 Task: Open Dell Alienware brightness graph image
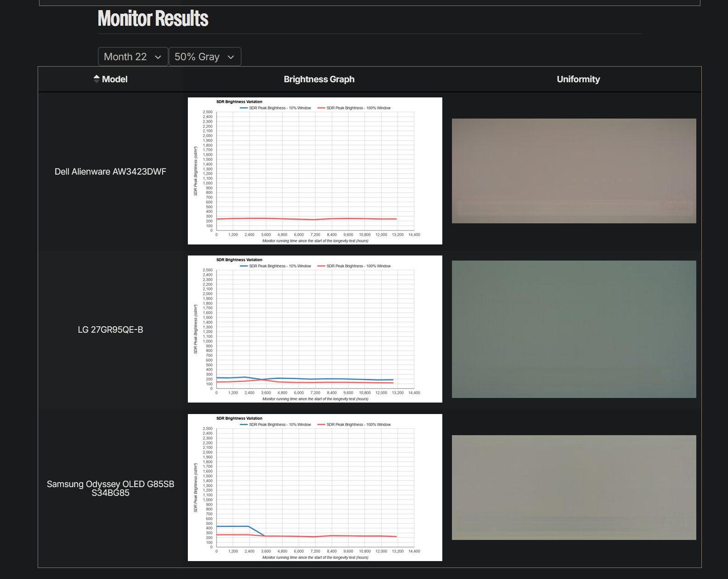(315, 171)
